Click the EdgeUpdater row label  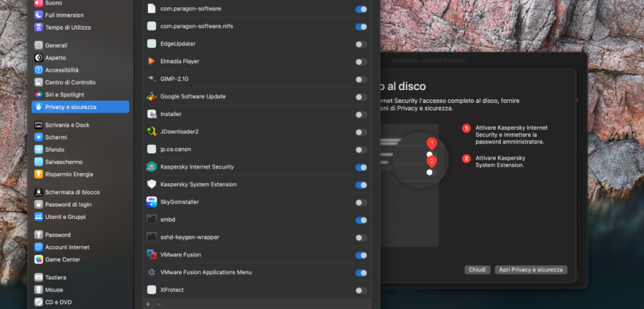click(x=178, y=44)
